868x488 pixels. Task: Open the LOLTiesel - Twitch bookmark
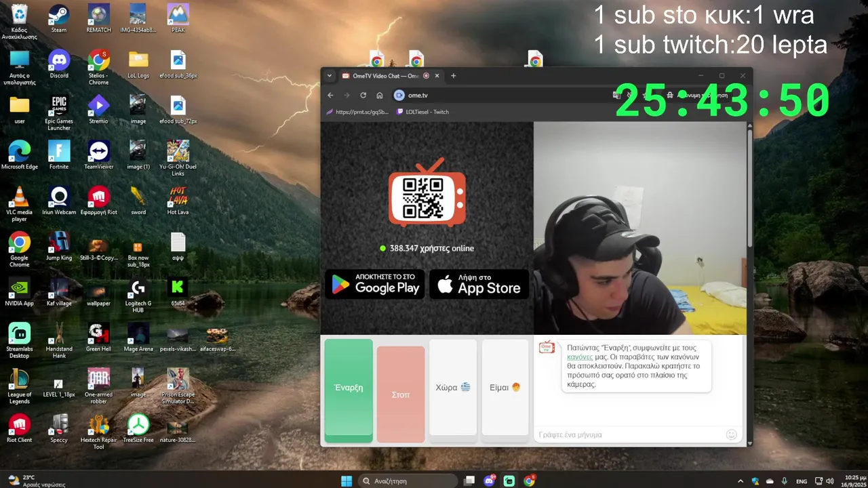[x=423, y=112]
